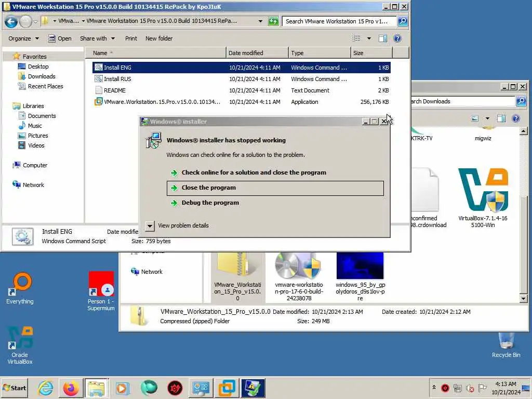Open Videos library
Viewport: 532px width, 399px height.
click(36, 145)
